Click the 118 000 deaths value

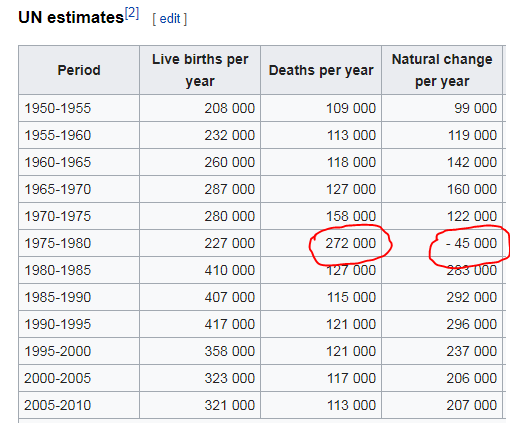[351, 162]
